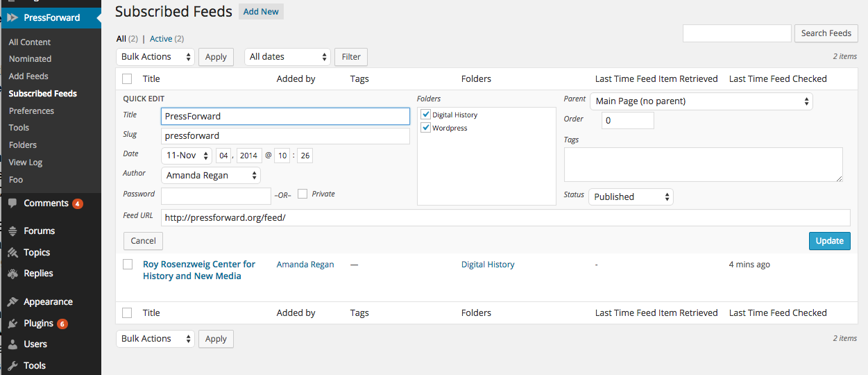Screen dimensions: 868x375
Task: Click the Password field
Action: [216, 196]
